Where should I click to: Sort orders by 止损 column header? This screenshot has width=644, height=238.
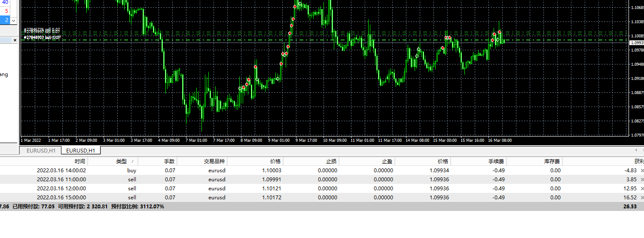click(331, 162)
